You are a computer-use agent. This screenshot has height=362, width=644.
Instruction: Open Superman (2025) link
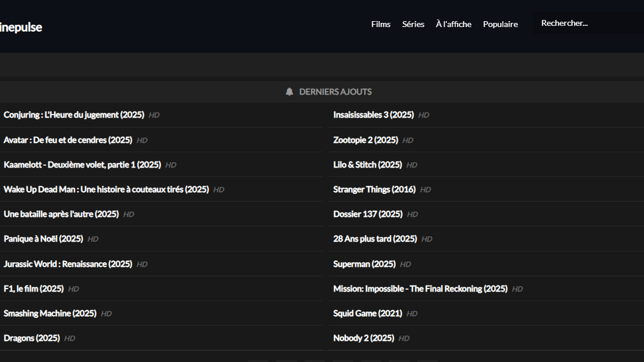click(364, 264)
